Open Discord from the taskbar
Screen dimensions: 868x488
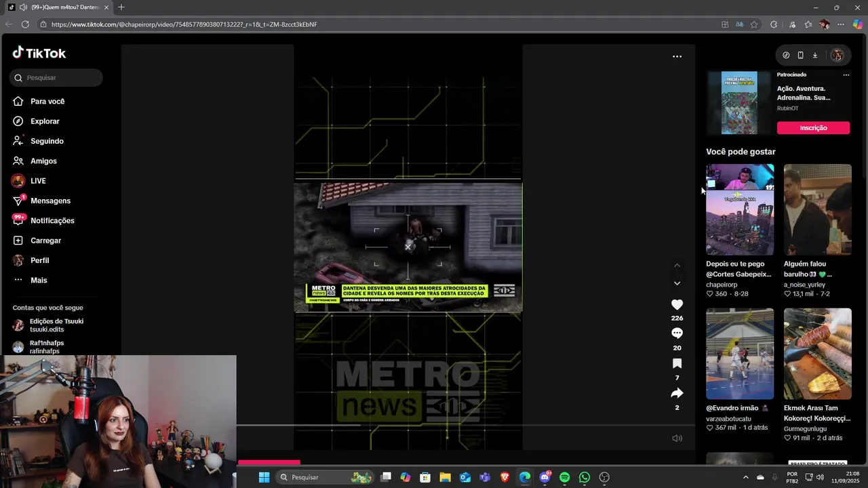(x=545, y=477)
